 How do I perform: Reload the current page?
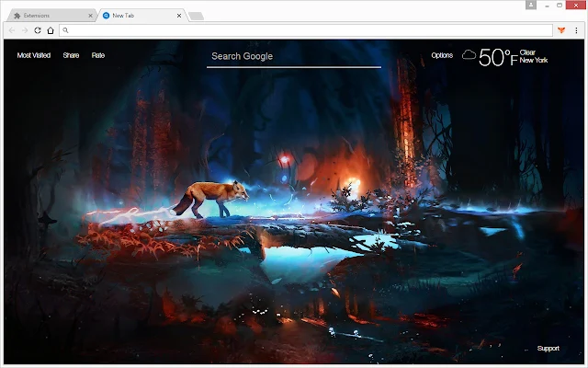coord(38,30)
